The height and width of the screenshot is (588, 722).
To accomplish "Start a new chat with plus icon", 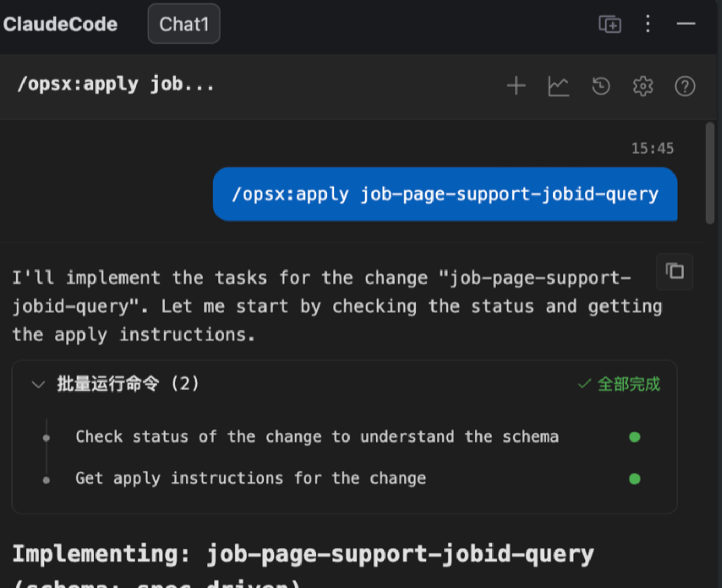I will pos(516,86).
